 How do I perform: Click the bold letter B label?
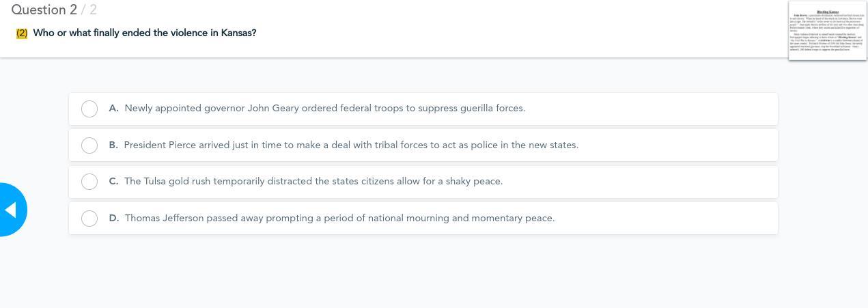click(113, 145)
